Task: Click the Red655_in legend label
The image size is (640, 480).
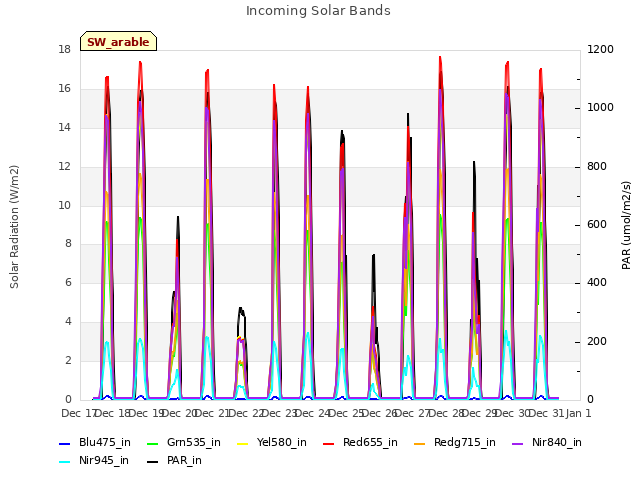Action: (370, 442)
